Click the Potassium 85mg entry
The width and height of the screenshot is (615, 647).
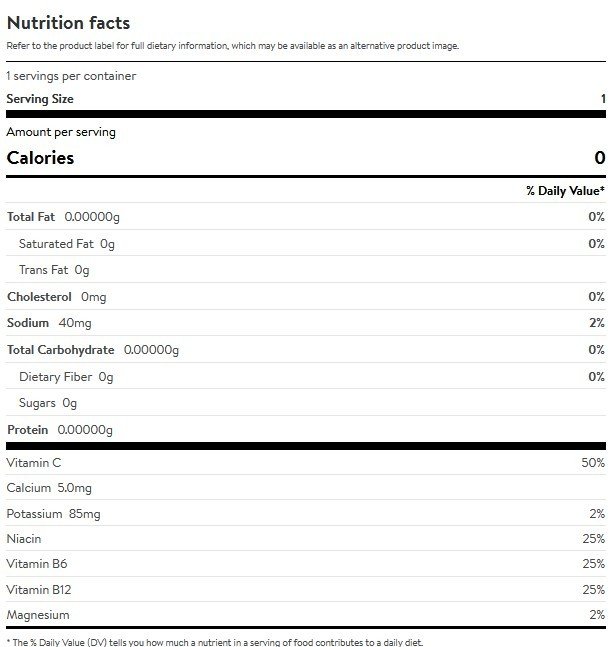point(54,514)
